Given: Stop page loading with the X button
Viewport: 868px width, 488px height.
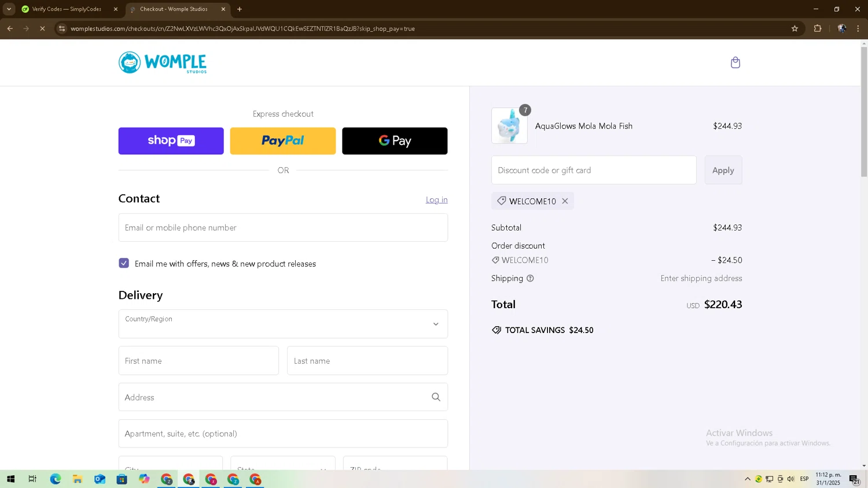Looking at the screenshot, I should (42, 28).
